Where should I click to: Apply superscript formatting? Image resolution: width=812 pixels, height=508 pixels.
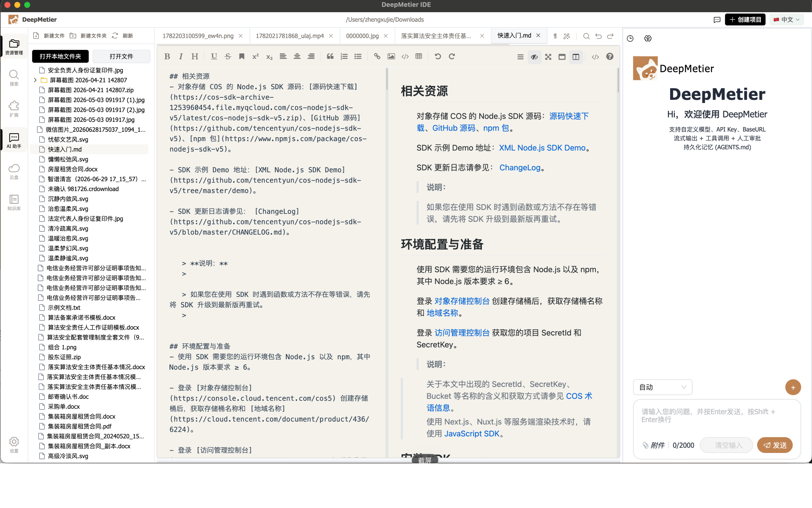click(255, 56)
